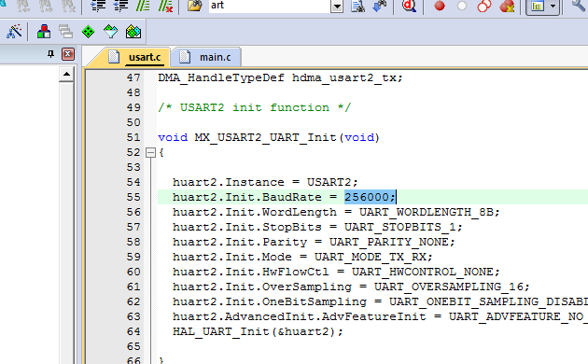Collapse the function body fold at line 52

[x=150, y=152]
